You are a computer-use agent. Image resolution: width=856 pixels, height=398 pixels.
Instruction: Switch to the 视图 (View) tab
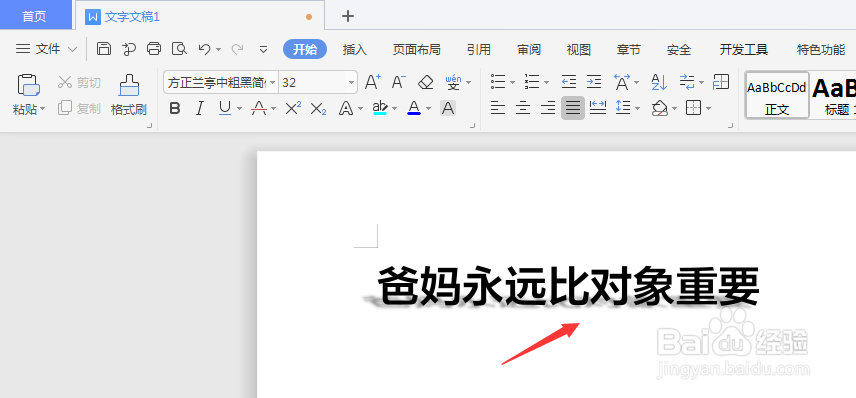click(579, 50)
